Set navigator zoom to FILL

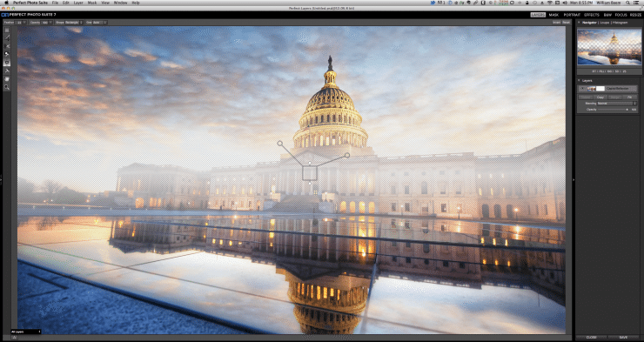point(600,71)
